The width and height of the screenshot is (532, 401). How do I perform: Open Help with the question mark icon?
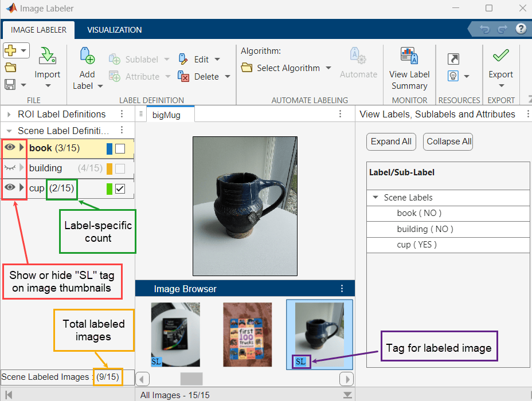(x=521, y=29)
